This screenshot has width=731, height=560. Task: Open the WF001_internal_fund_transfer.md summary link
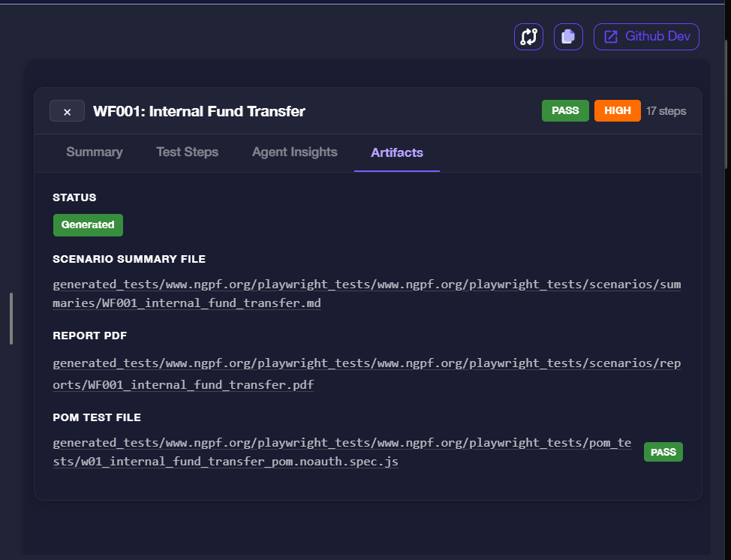(x=366, y=294)
